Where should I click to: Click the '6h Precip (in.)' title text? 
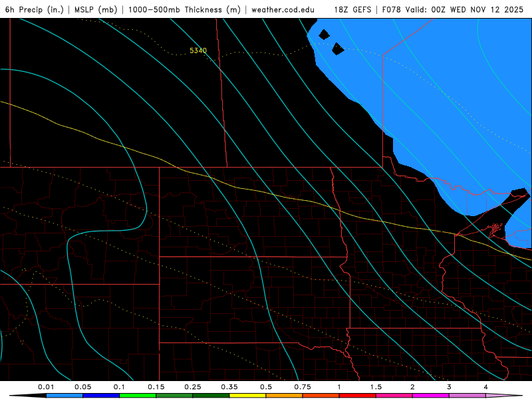[x=35, y=9]
